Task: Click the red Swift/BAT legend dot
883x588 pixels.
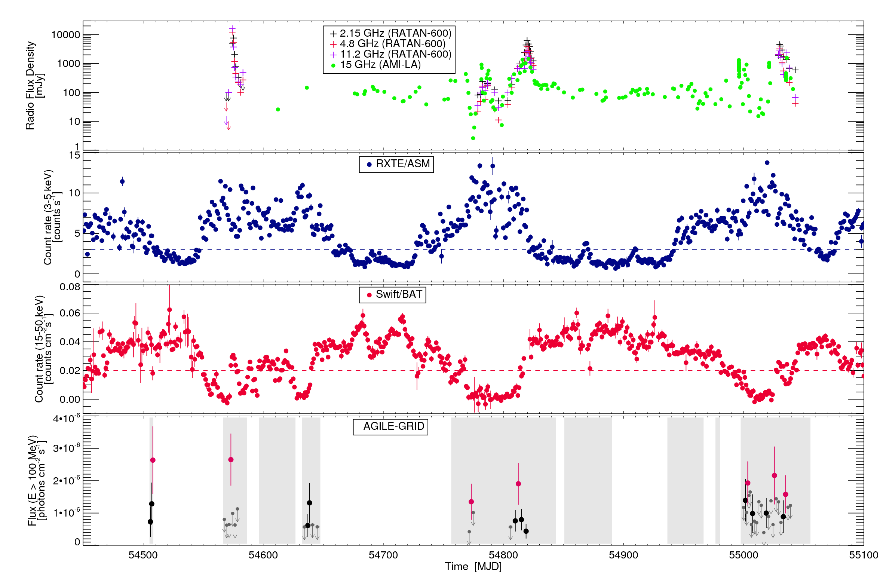Action: (x=369, y=295)
